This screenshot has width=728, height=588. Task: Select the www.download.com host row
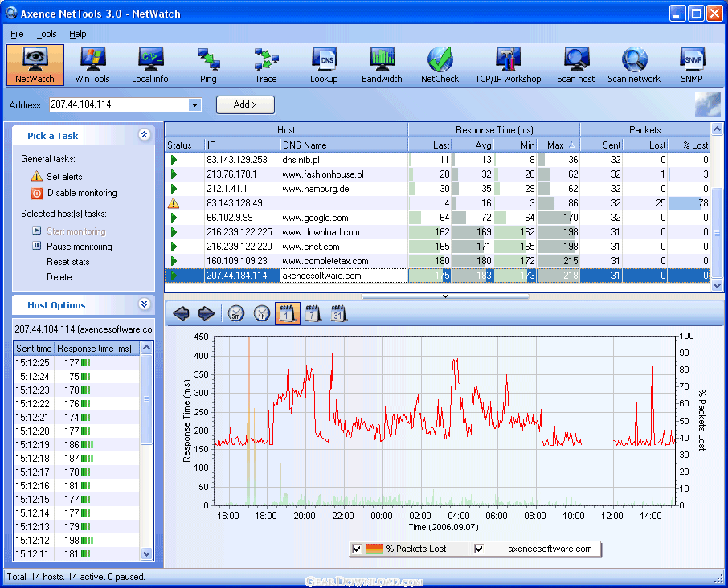437,232
